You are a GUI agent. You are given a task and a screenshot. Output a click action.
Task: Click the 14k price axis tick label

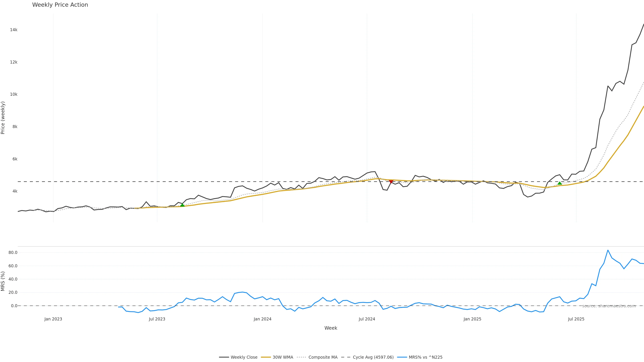click(x=14, y=30)
